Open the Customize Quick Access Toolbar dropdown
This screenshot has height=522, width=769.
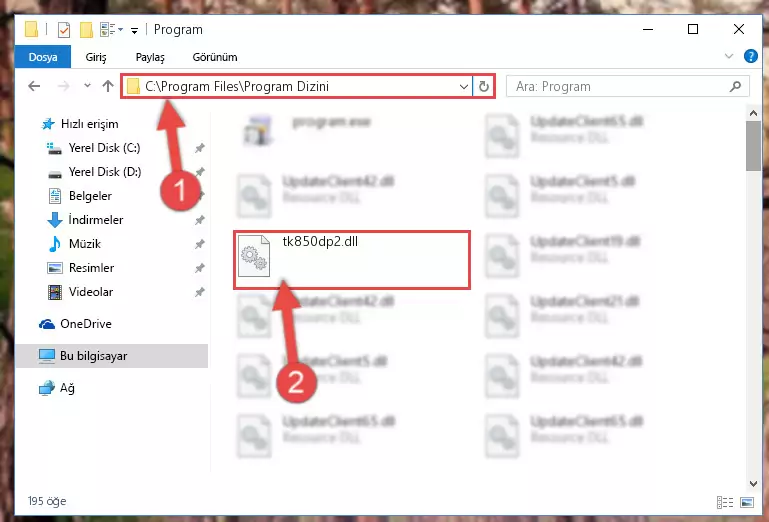coord(134,30)
